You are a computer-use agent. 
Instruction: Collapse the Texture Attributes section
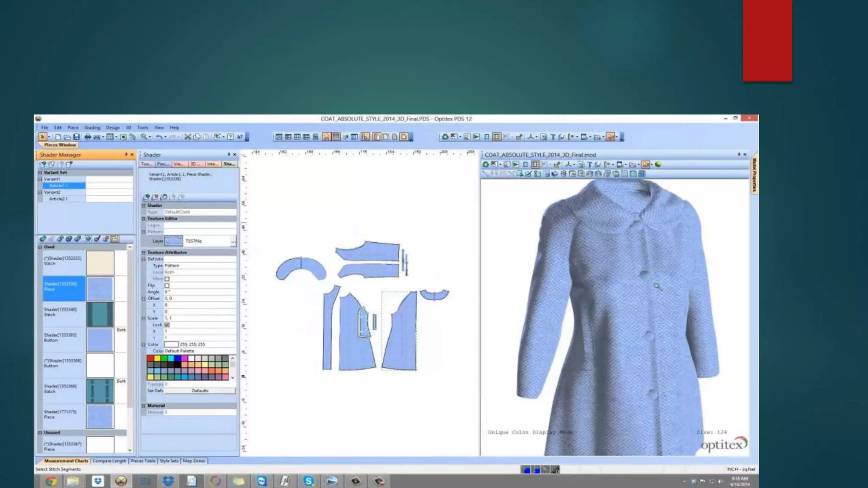pyautogui.click(x=144, y=252)
